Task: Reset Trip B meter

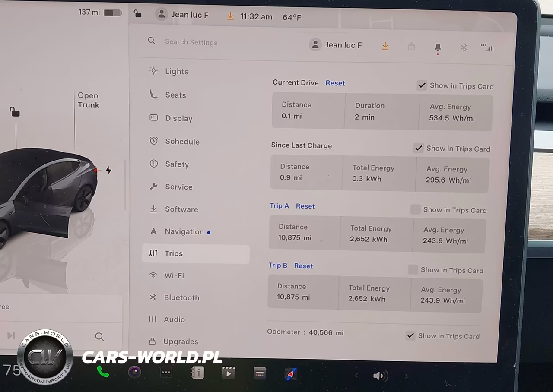Action: pos(303,266)
